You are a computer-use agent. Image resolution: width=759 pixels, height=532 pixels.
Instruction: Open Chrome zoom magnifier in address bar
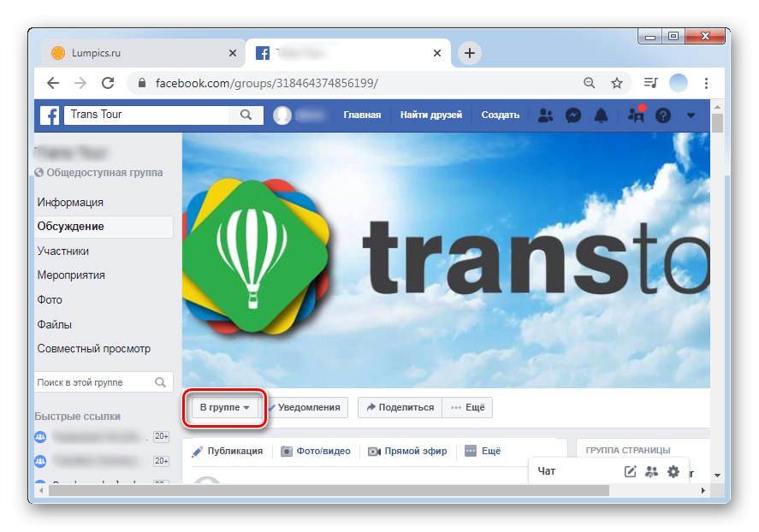pos(589,83)
